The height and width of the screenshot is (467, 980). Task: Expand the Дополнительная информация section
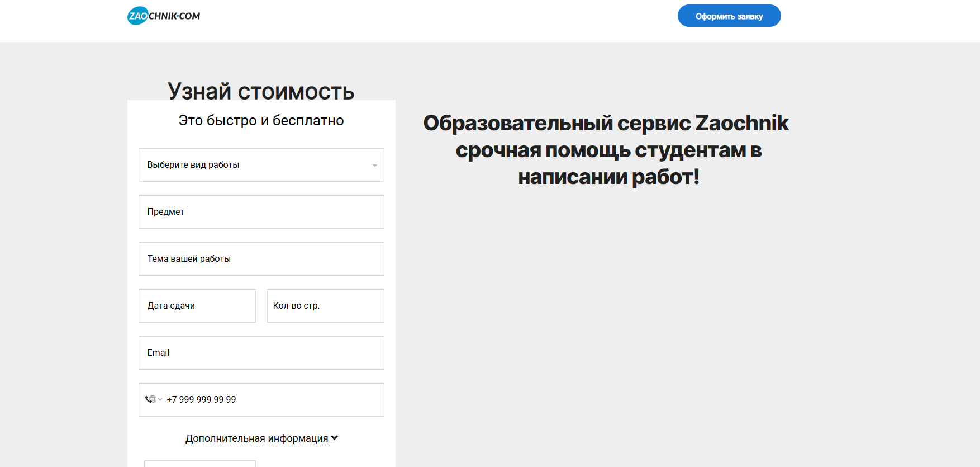click(256, 438)
